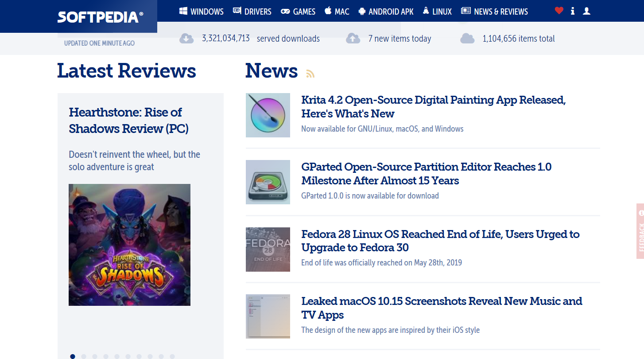Click 'The design of the new apps' subtitle
Screen dimensions: 644x359
(x=390, y=330)
